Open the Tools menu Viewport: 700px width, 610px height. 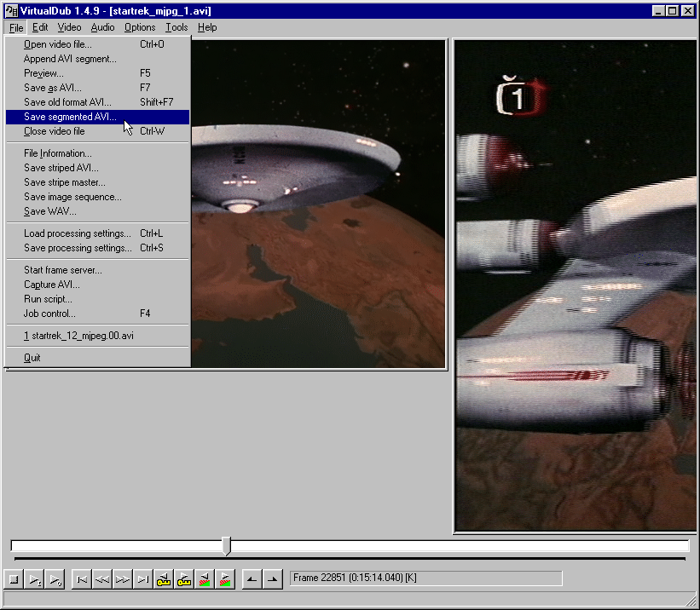tap(176, 27)
